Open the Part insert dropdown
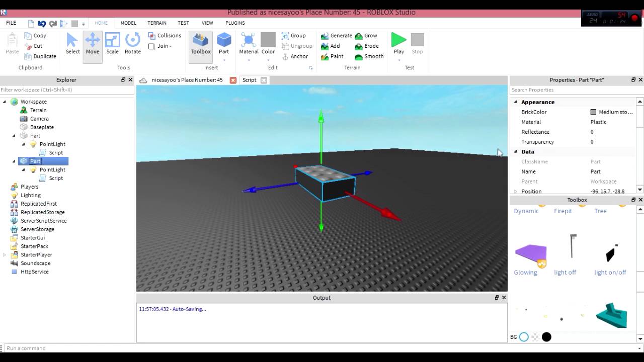This screenshot has width=644, height=362. click(x=224, y=60)
